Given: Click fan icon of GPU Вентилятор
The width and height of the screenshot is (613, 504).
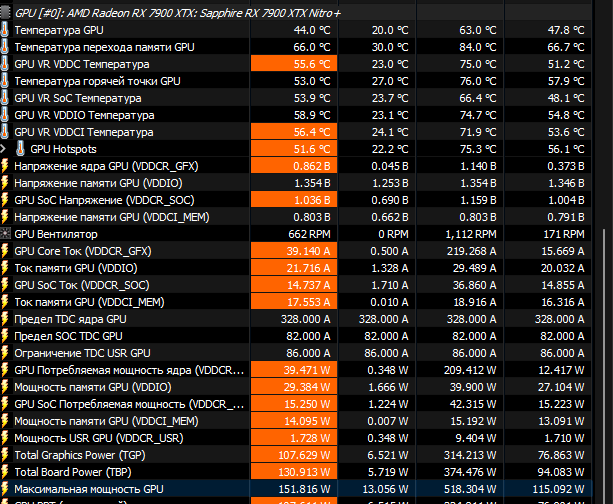Looking at the screenshot, I should pos(5,234).
